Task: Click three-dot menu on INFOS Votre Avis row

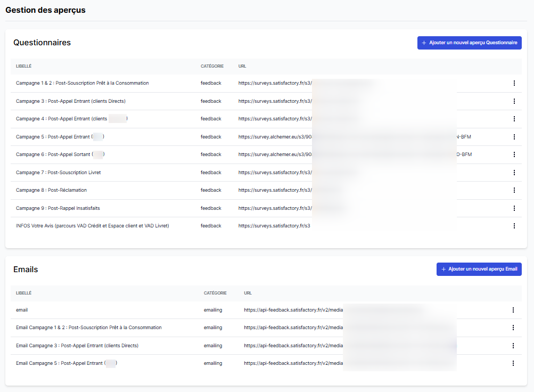Action: click(514, 226)
